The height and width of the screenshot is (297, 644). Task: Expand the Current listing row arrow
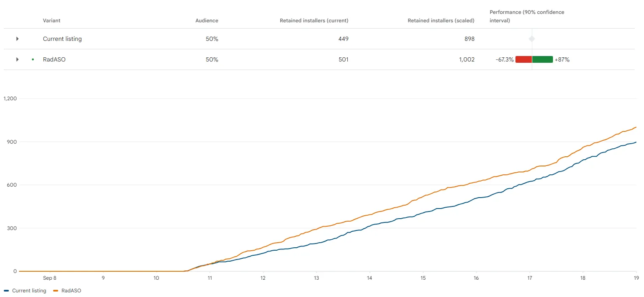coord(17,39)
